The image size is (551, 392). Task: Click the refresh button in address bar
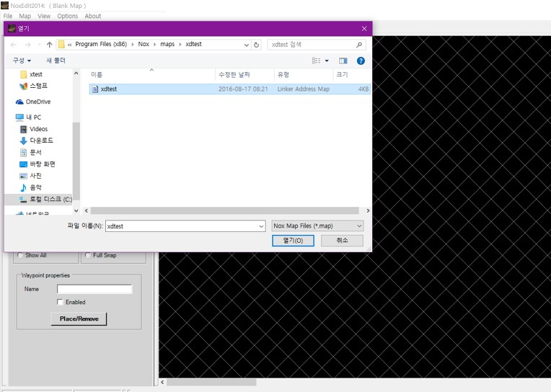point(257,45)
